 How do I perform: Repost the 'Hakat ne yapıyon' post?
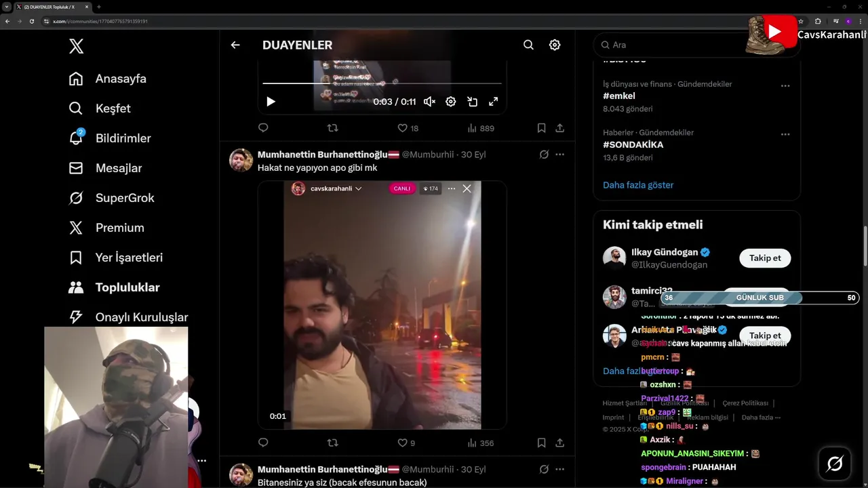332,443
